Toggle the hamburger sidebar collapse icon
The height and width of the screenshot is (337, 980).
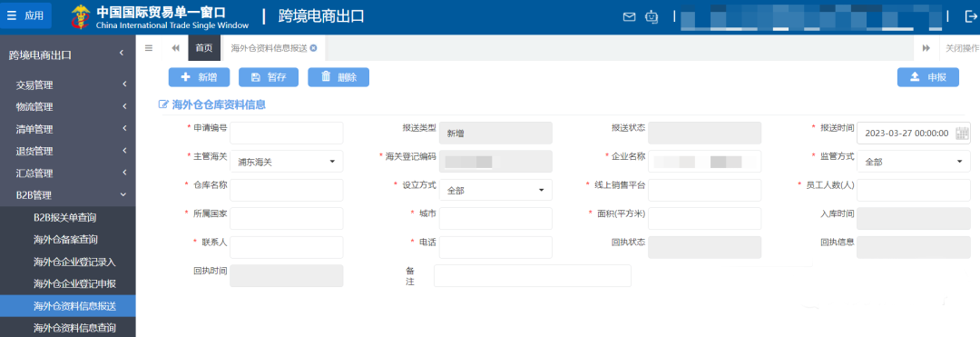pyautogui.click(x=149, y=48)
